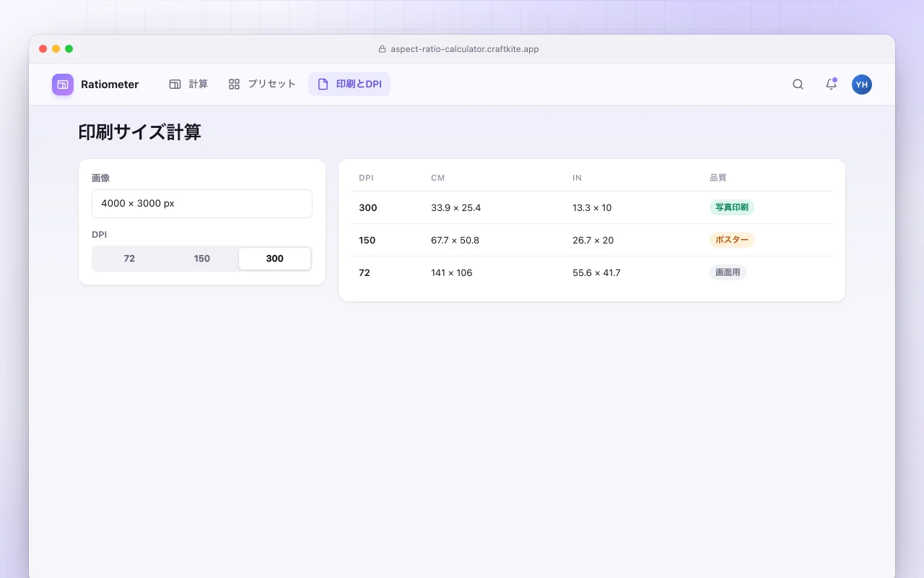
Task: Switch to the 印刷とDPI tab
Action: click(x=349, y=85)
